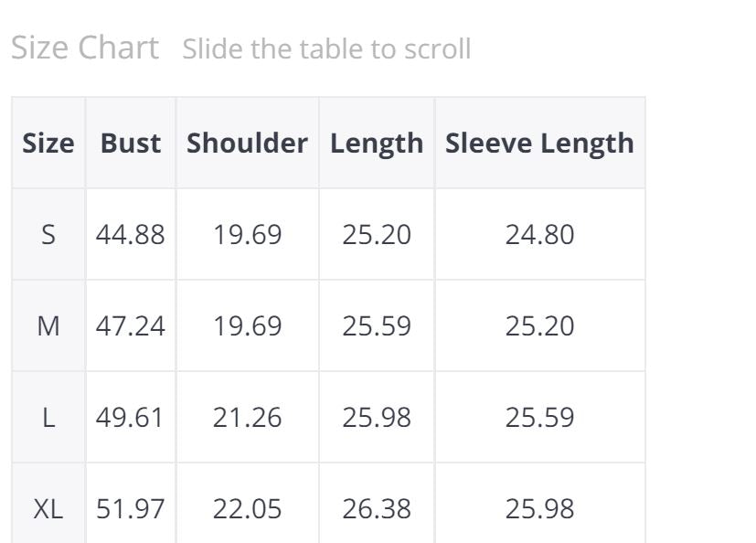Select the M size row label

pos(48,326)
